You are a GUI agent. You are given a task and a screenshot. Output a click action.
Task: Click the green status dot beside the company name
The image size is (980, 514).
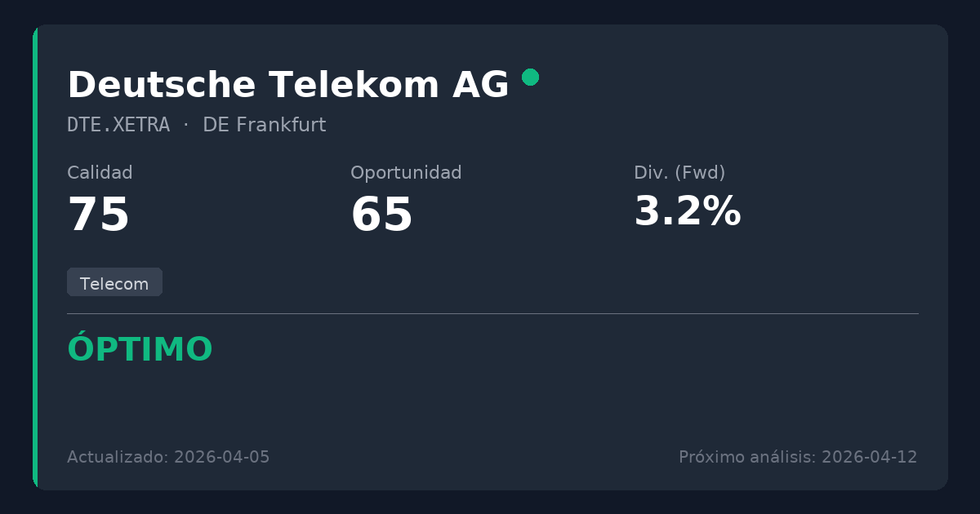(530, 78)
